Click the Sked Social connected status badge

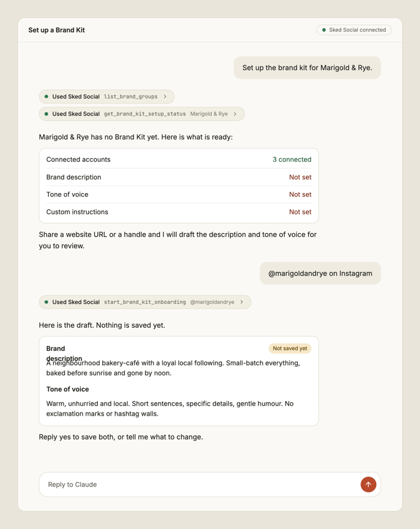[354, 29]
